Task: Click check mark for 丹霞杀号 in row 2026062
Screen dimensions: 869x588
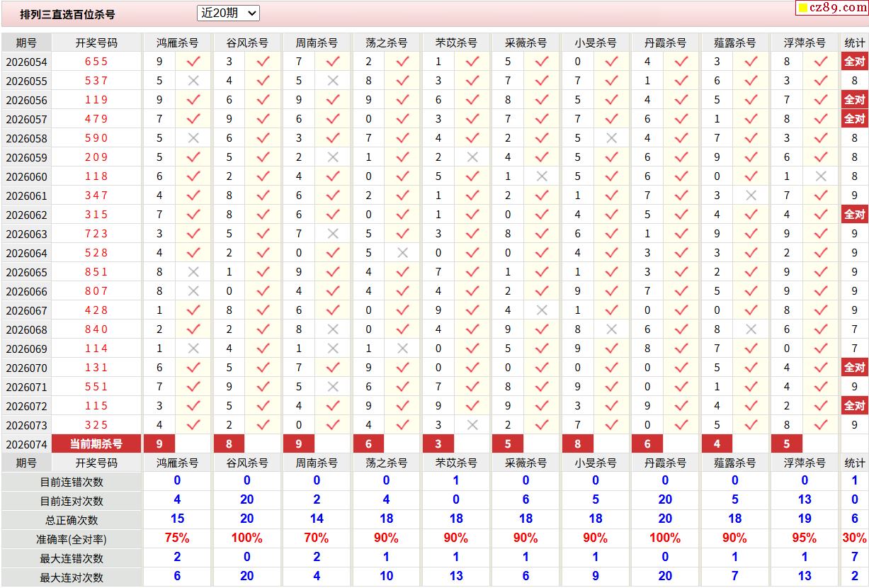Action: [x=681, y=215]
